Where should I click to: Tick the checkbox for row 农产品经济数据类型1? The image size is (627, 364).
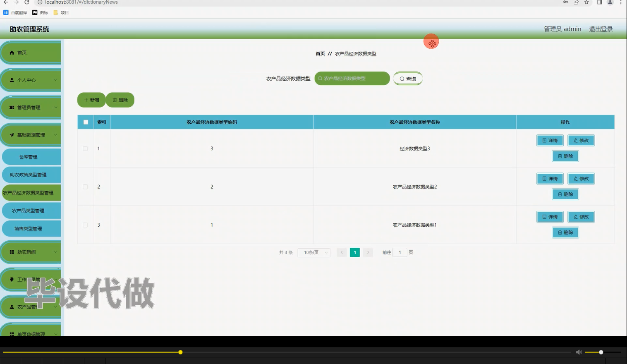[x=85, y=225]
